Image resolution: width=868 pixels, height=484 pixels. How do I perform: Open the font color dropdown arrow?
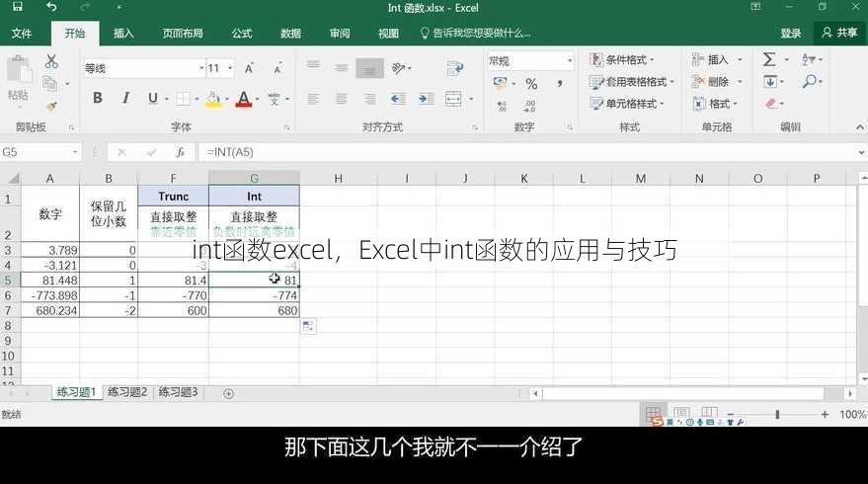[x=258, y=99]
